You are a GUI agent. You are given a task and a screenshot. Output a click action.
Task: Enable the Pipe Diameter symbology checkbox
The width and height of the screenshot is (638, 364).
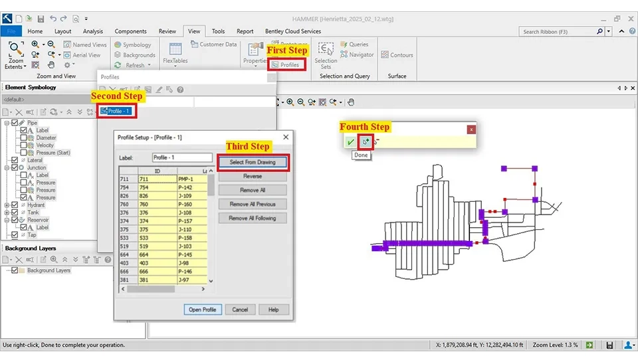click(24, 138)
